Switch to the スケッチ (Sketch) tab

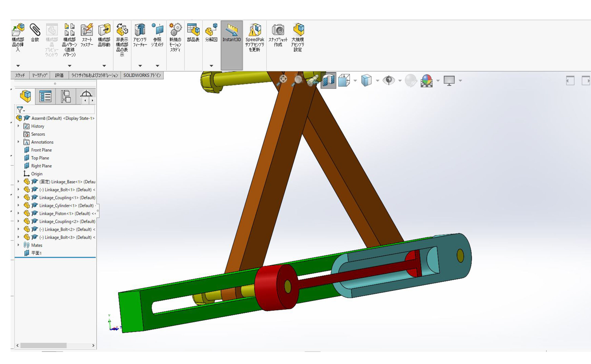click(20, 75)
